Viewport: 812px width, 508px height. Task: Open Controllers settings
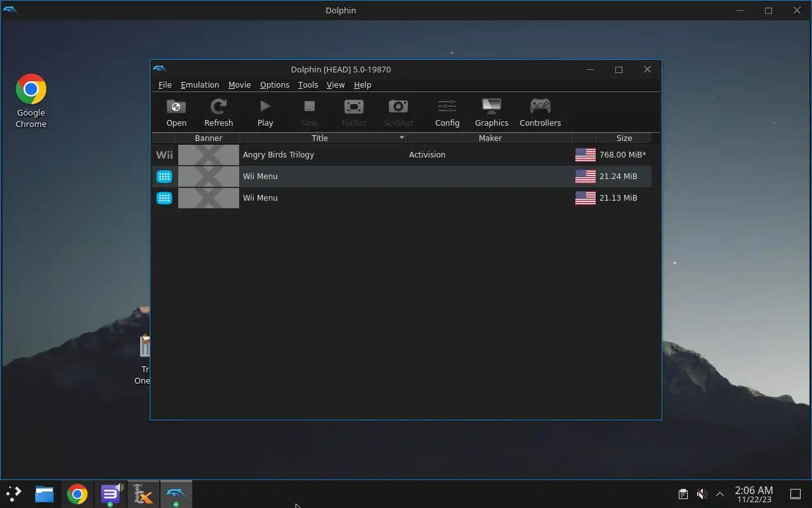(x=540, y=113)
